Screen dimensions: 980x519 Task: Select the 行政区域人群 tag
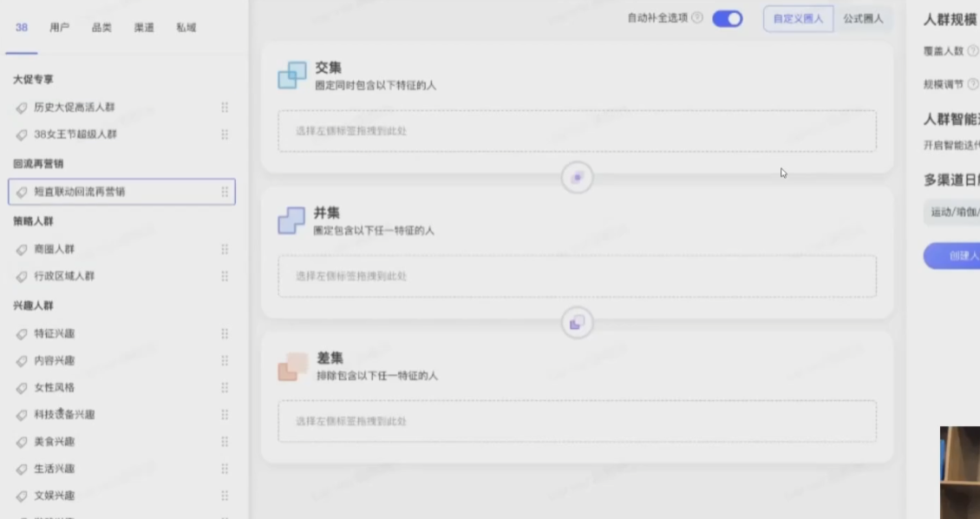64,276
